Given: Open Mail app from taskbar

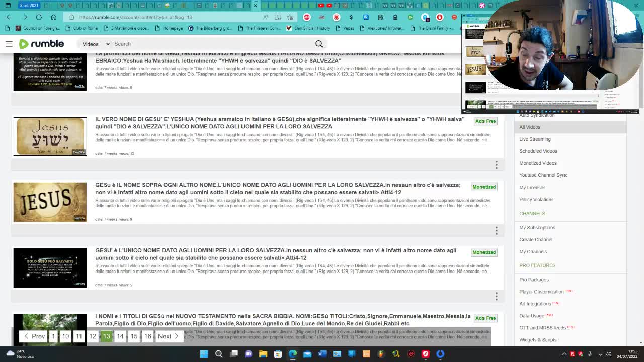Looking at the screenshot, I should point(307,354).
